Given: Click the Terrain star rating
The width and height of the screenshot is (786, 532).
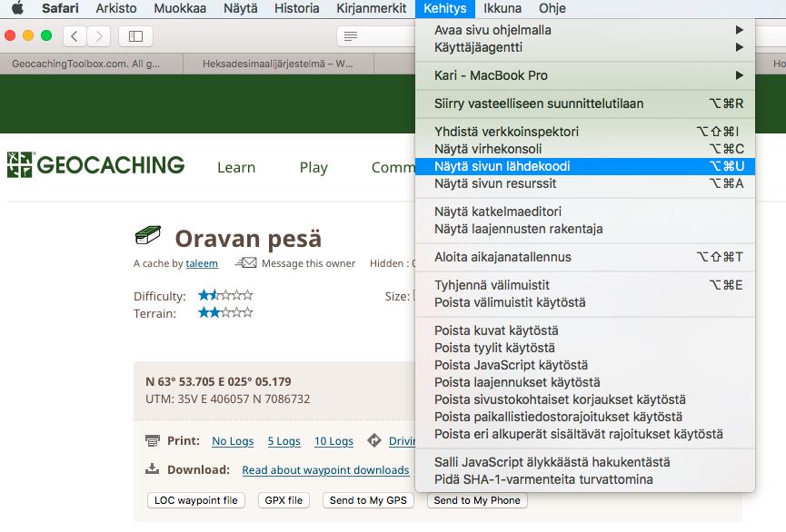Looking at the screenshot, I should click(x=225, y=312).
